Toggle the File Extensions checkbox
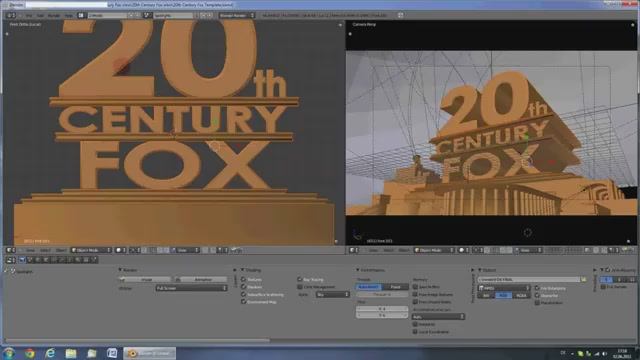 (537, 288)
